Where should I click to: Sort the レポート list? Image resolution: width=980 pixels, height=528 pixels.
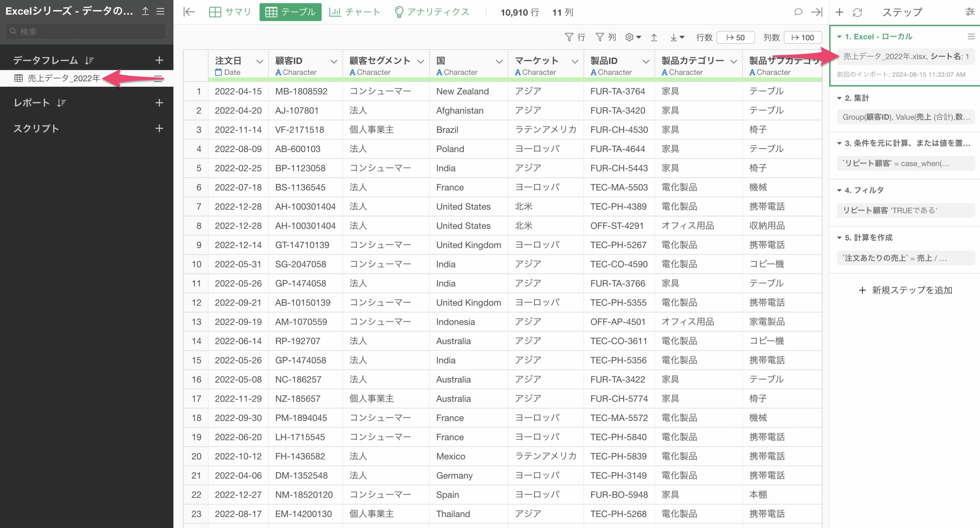(x=62, y=103)
